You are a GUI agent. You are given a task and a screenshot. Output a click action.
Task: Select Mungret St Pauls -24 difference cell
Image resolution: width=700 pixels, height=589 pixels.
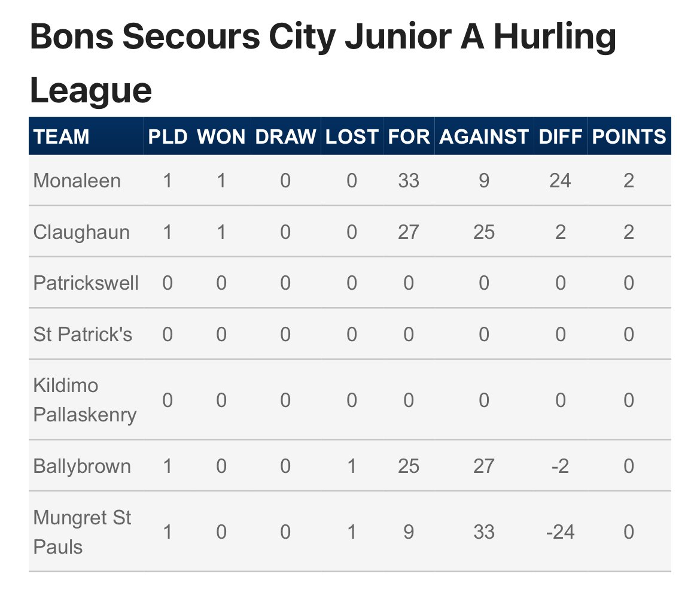pos(560,532)
